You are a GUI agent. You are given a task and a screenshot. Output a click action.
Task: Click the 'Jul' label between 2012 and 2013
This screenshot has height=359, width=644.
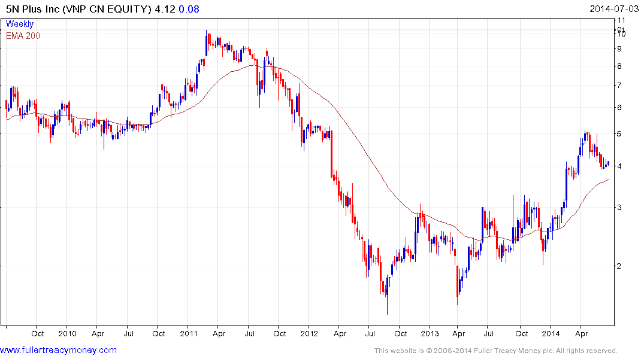tap(370, 333)
